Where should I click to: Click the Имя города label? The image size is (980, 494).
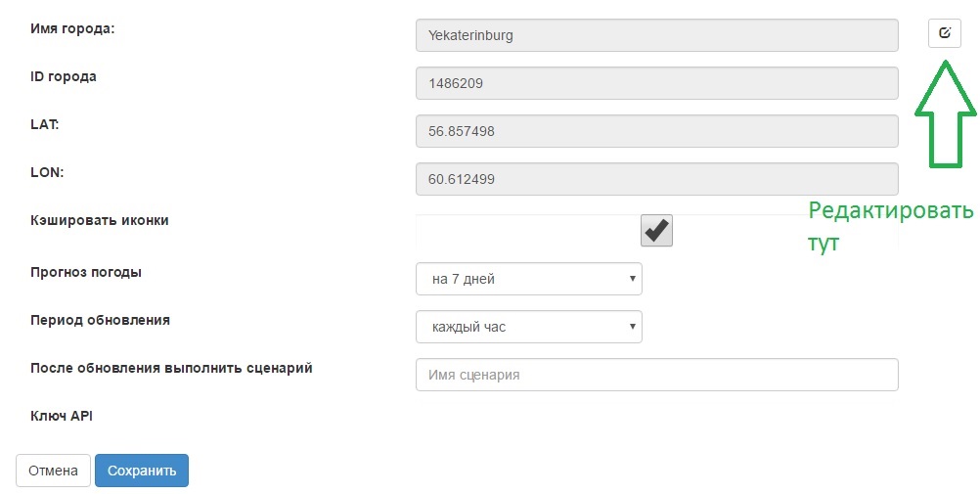[72, 29]
